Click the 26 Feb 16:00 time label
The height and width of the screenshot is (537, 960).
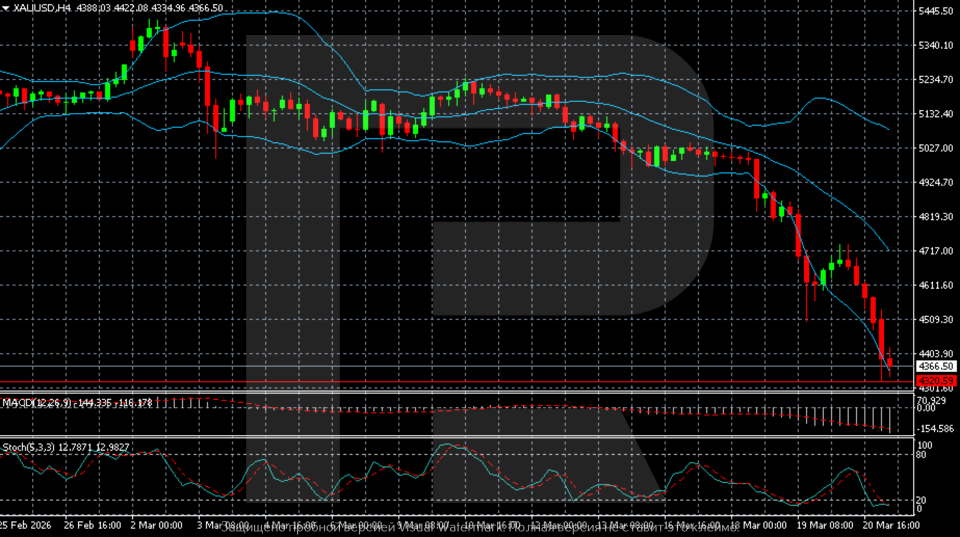click(x=92, y=525)
